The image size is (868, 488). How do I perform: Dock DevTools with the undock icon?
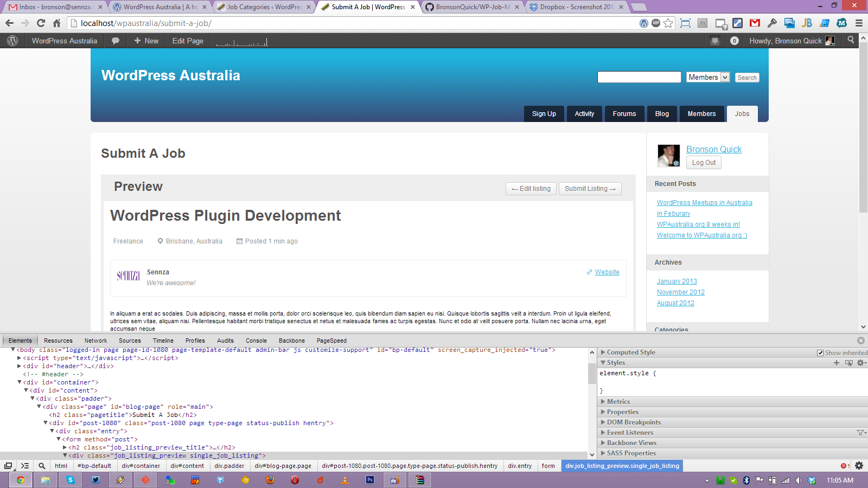(x=8, y=466)
